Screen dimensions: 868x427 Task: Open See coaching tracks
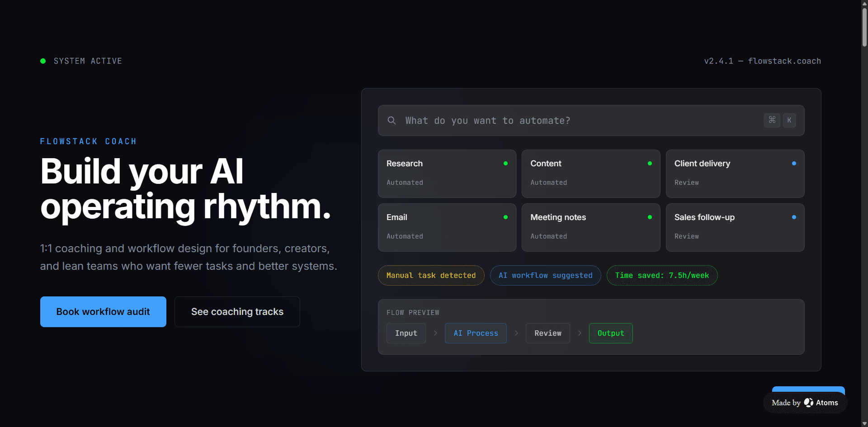(237, 312)
